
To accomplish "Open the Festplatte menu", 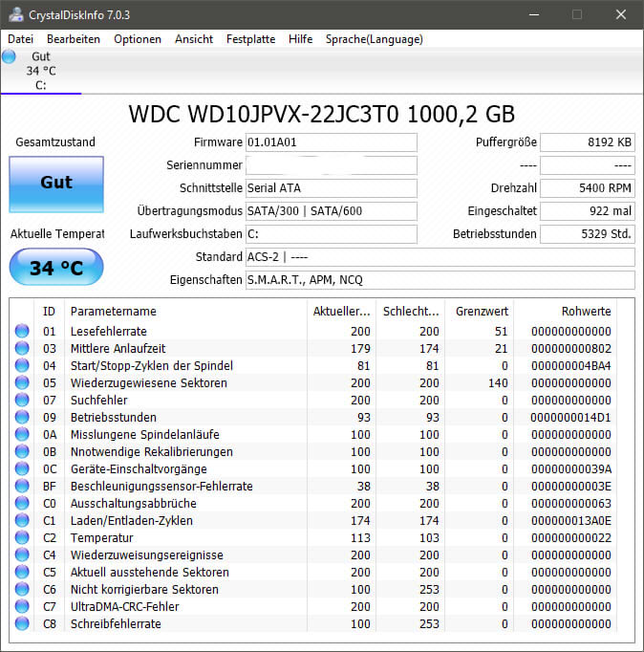I will pyautogui.click(x=251, y=39).
